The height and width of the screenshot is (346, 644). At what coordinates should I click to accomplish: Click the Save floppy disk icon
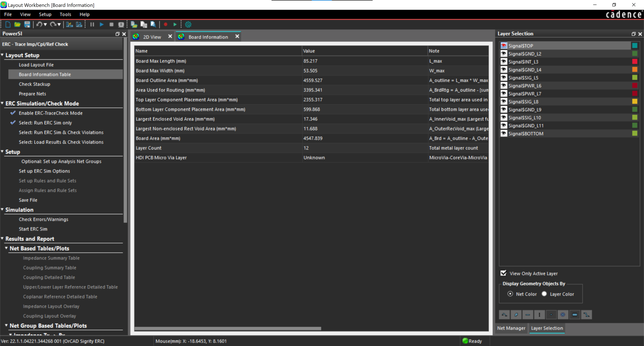click(x=27, y=25)
